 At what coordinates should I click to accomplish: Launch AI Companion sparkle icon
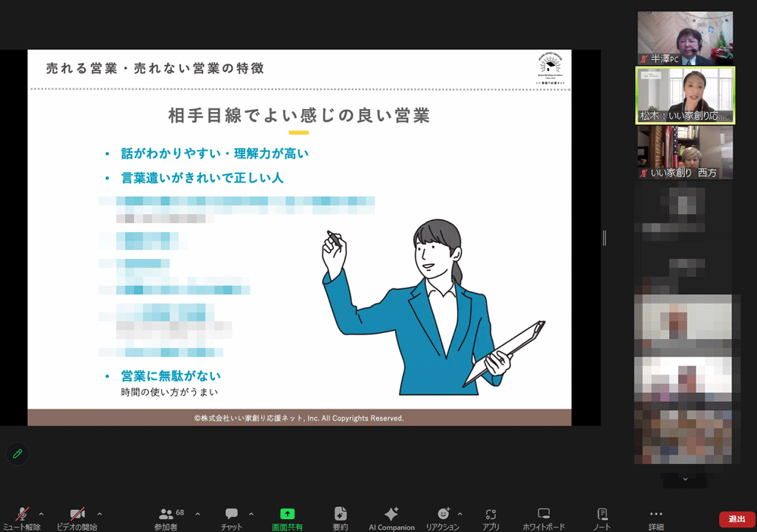(x=391, y=515)
